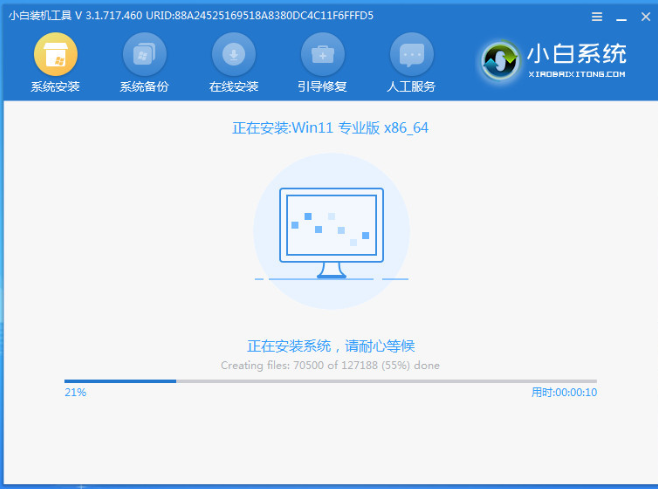This screenshot has width=658, height=489.
Task: Open the hamburger menu in title bar
Action: click(x=597, y=17)
